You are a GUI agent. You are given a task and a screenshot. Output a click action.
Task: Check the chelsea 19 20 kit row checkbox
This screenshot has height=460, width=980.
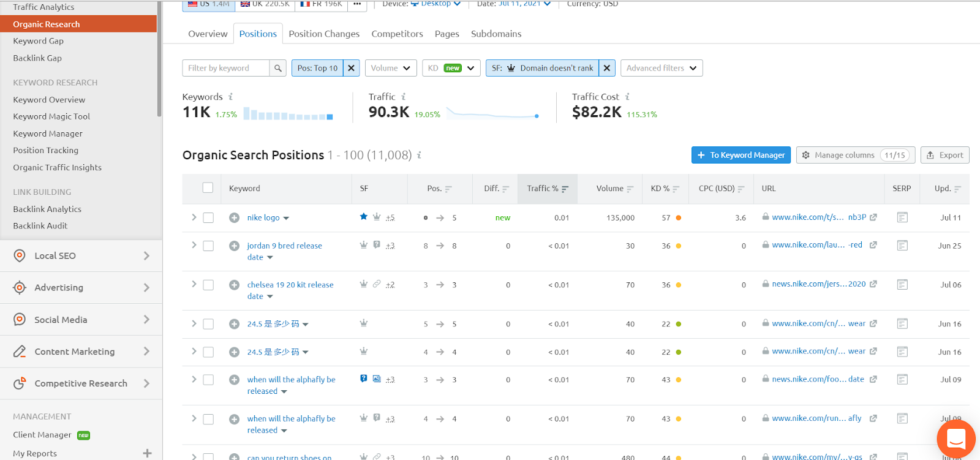208,285
